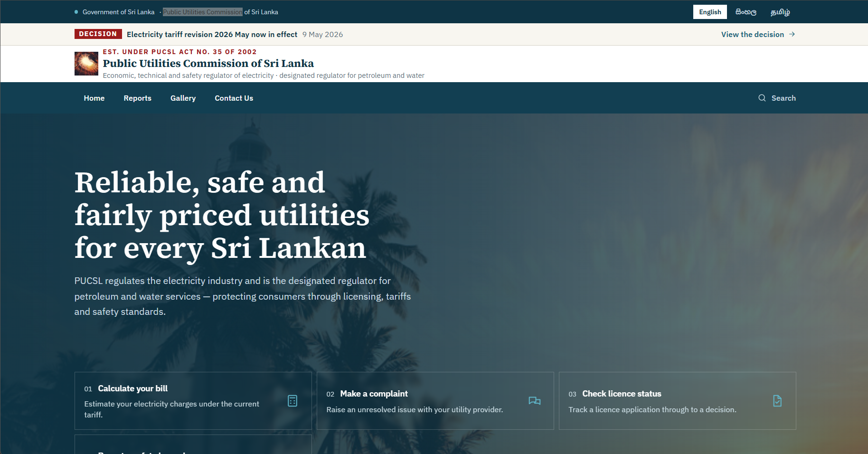Screen dimensions: 868x454
Task: Open Make a complaint card title
Action: [x=374, y=394]
